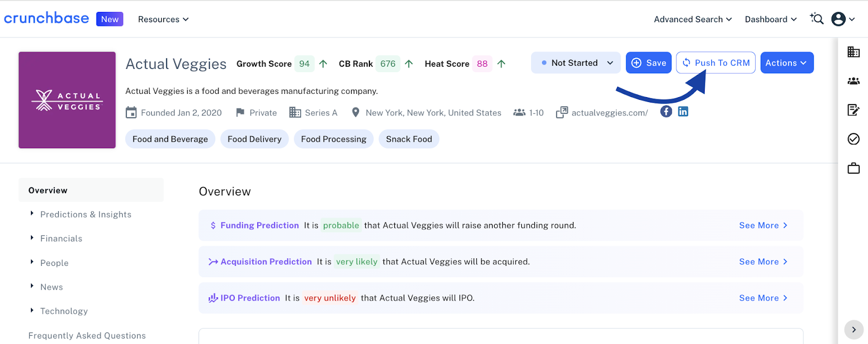
Task: Select the Overview sidebar tab
Action: (x=91, y=190)
